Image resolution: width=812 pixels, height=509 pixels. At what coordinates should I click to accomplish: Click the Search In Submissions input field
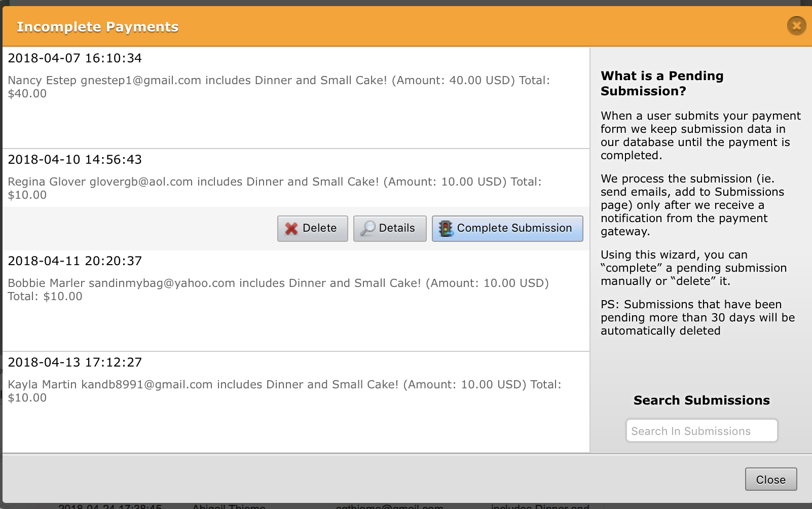point(702,430)
